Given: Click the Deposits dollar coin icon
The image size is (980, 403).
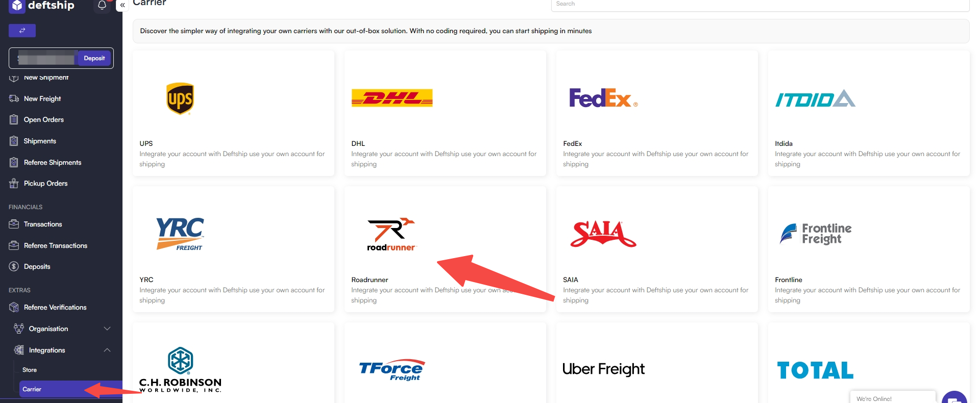Looking at the screenshot, I should coord(14,266).
